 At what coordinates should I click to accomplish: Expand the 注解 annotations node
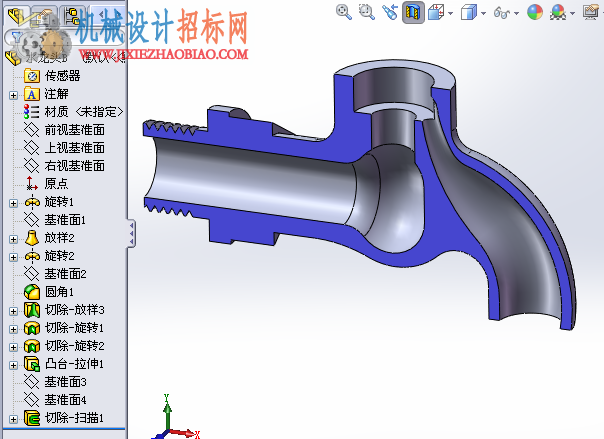[13, 94]
